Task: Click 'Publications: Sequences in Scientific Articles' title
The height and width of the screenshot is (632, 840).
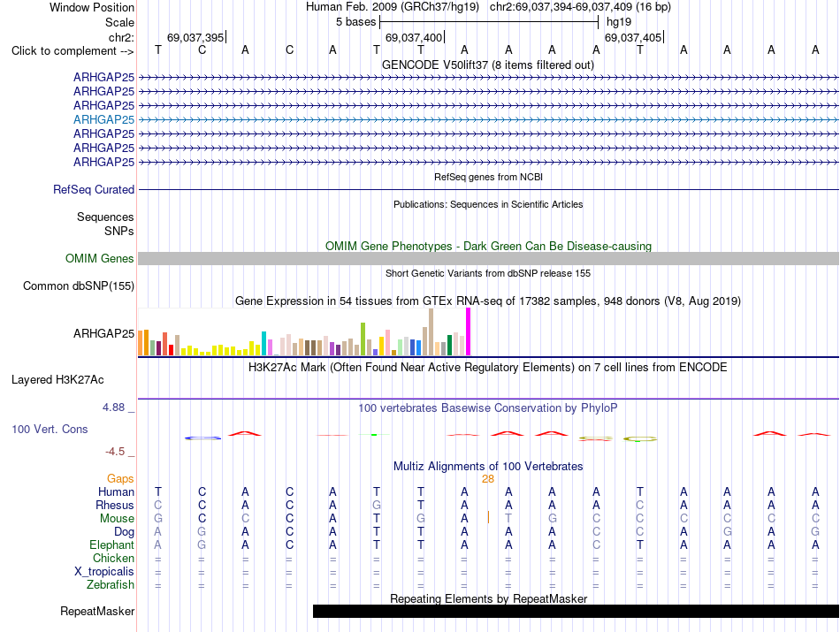Action: click(x=488, y=204)
